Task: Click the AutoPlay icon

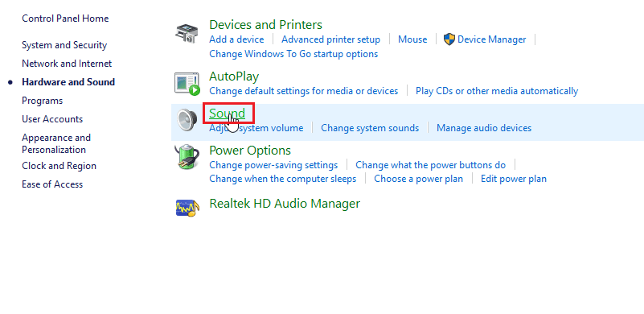Action: point(187,84)
